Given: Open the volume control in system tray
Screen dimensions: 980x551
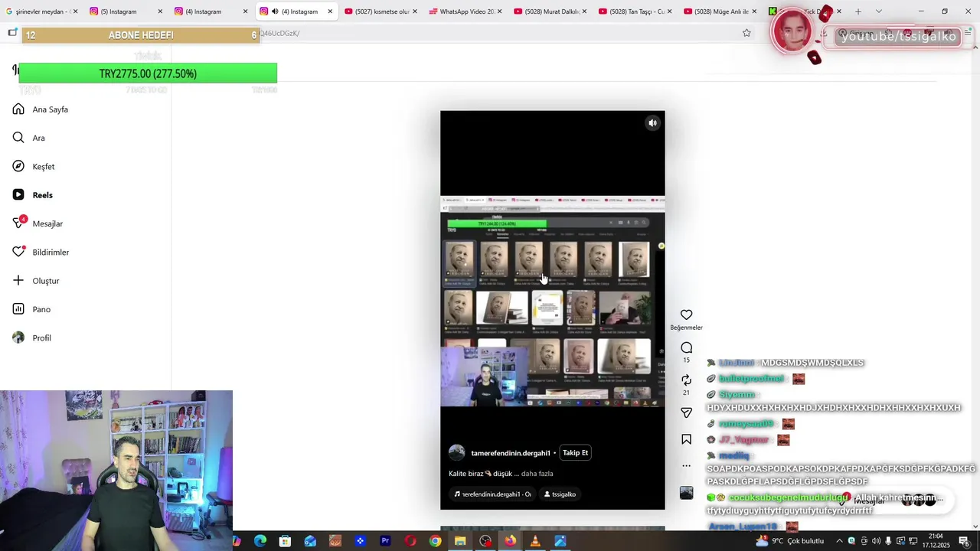Looking at the screenshot, I should [876, 541].
